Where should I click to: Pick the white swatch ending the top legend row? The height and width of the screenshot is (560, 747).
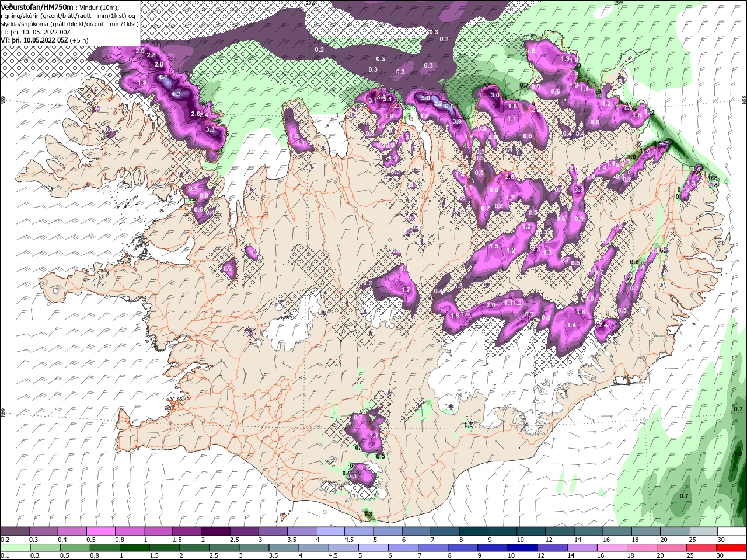coord(731,531)
